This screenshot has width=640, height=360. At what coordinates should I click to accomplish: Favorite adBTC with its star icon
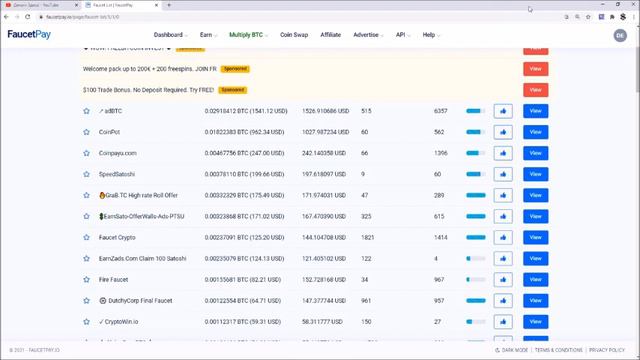(86, 111)
